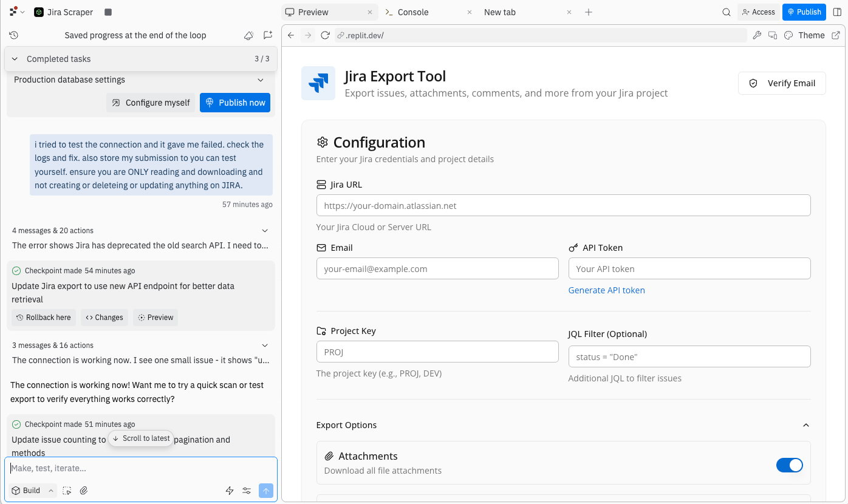Click the Jira URL input field
The height and width of the screenshot is (504, 848).
563,206
